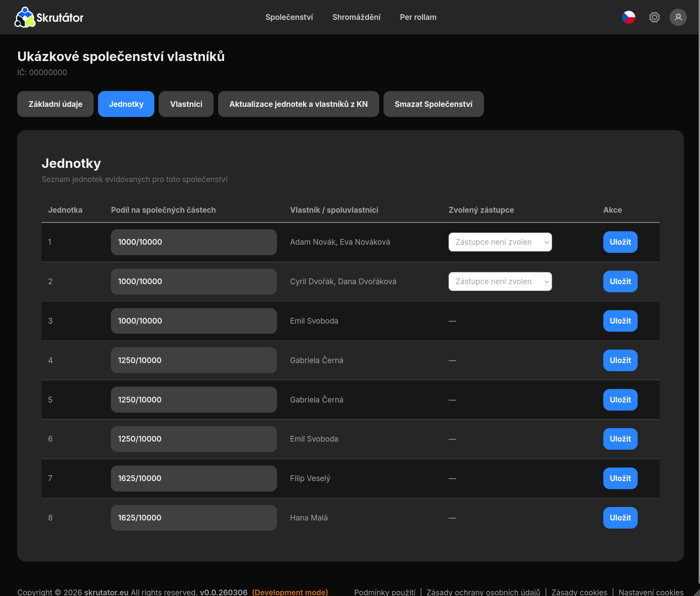Save Hana Malá's unit 8
The image size is (700, 596).
620,517
